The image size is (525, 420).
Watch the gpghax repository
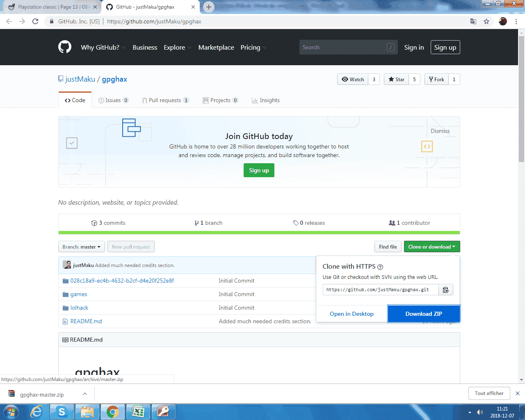[x=353, y=79]
